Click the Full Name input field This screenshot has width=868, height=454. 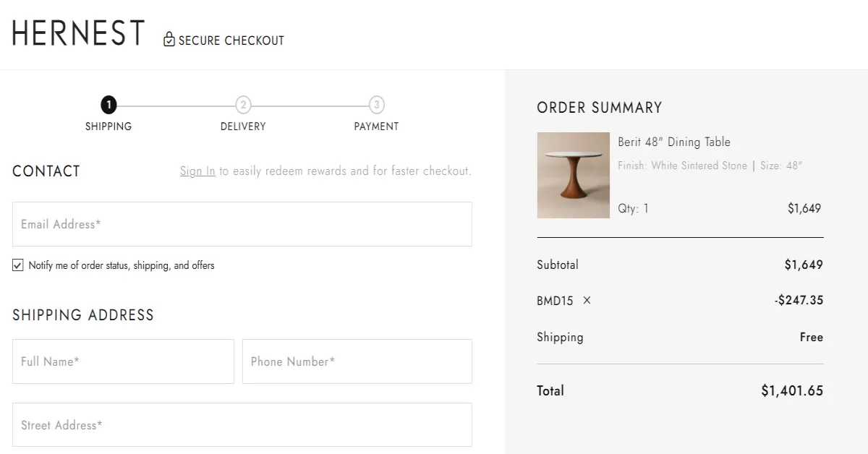click(123, 361)
